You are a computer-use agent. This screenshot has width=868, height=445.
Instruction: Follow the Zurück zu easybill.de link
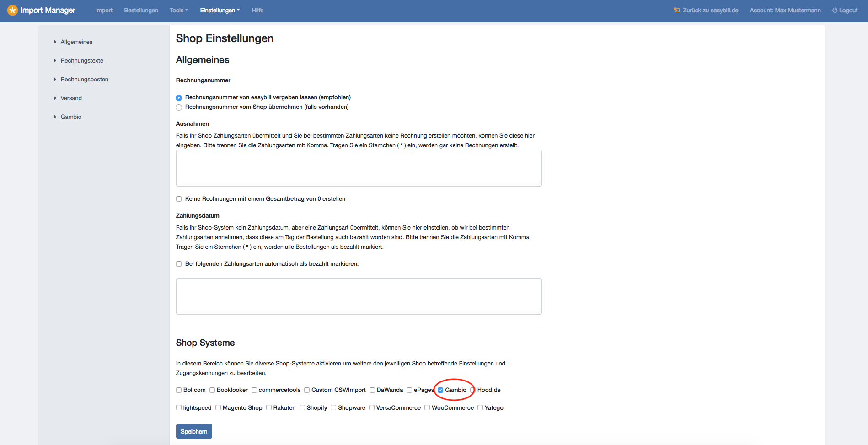click(x=710, y=10)
